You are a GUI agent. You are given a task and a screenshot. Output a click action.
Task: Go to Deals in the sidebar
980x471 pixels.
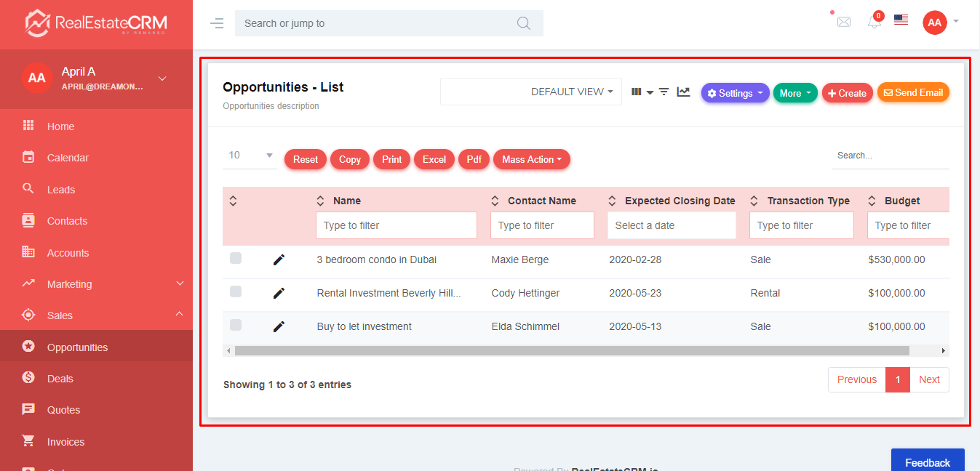[60, 379]
